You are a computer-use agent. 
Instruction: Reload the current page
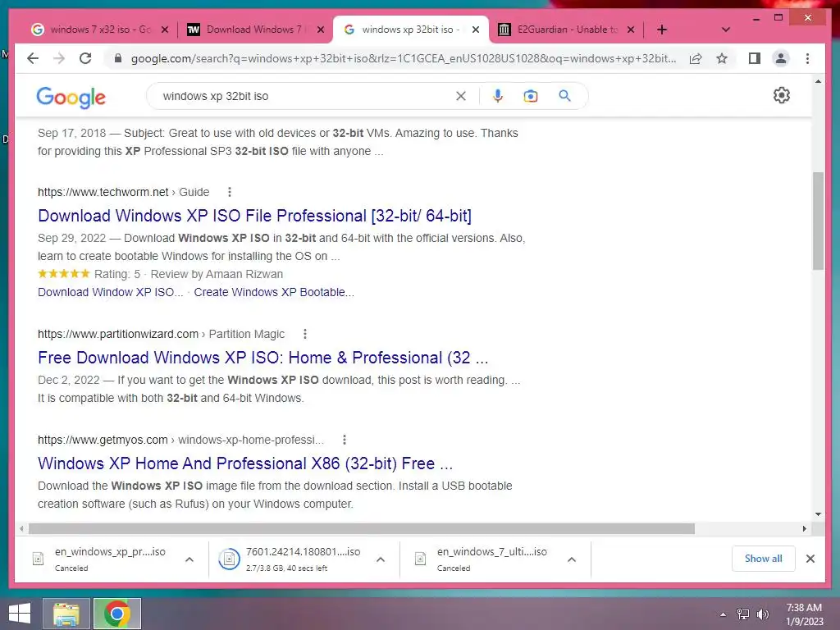pyautogui.click(x=85, y=58)
